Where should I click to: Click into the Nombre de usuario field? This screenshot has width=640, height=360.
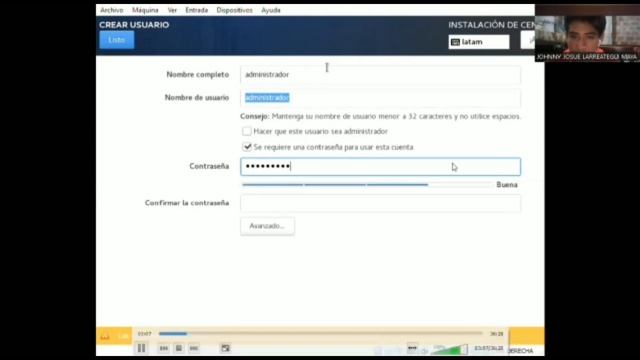[x=380, y=98]
